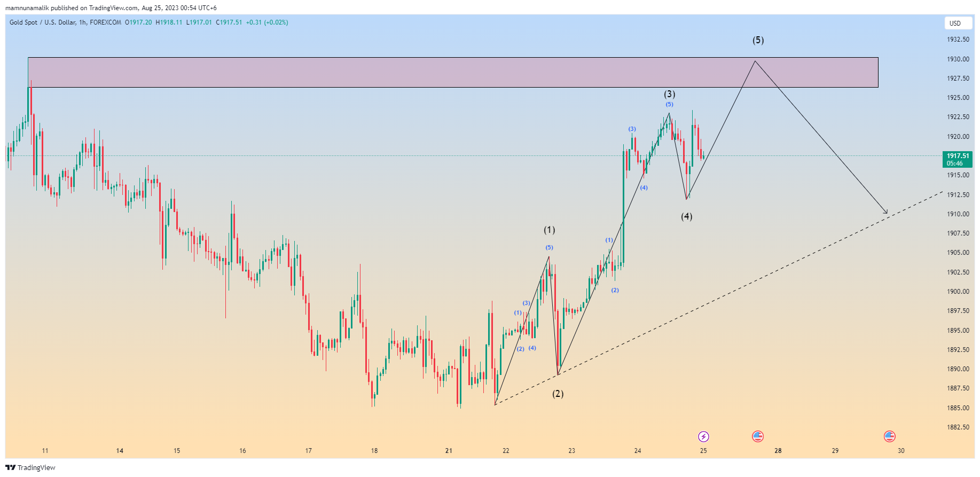This screenshot has width=980, height=477.
Task: Click the 1890.00 price axis label
Action: (958, 369)
